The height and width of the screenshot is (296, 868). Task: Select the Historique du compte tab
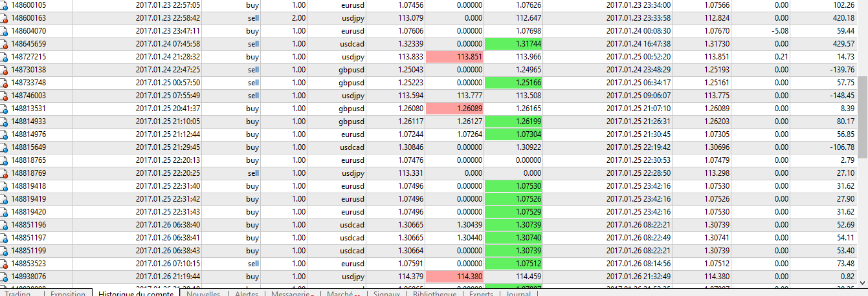(136, 293)
